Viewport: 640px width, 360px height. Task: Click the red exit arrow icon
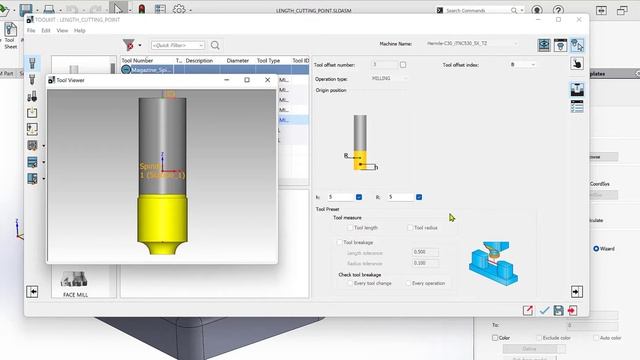[572, 311]
